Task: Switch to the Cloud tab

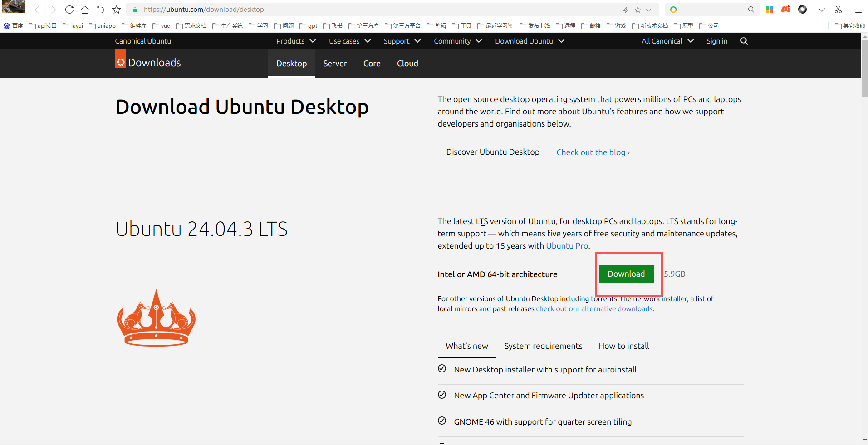Action: click(407, 64)
